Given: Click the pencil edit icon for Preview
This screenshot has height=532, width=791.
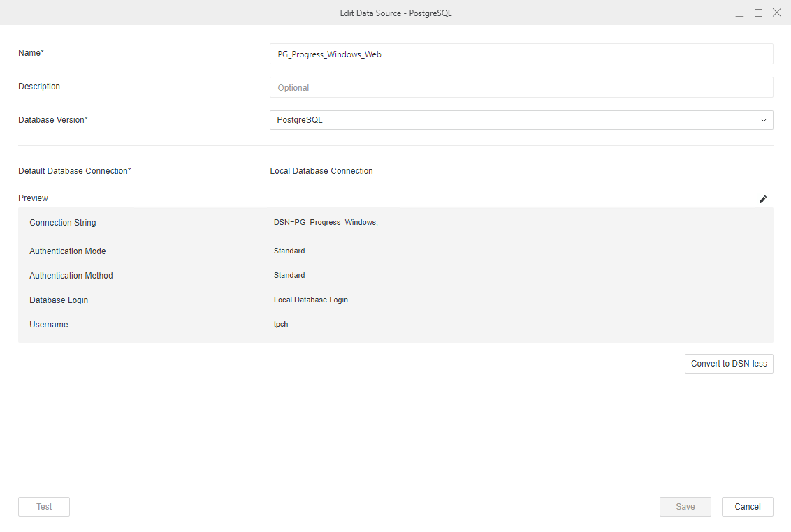Looking at the screenshot, I should point(763,200).
